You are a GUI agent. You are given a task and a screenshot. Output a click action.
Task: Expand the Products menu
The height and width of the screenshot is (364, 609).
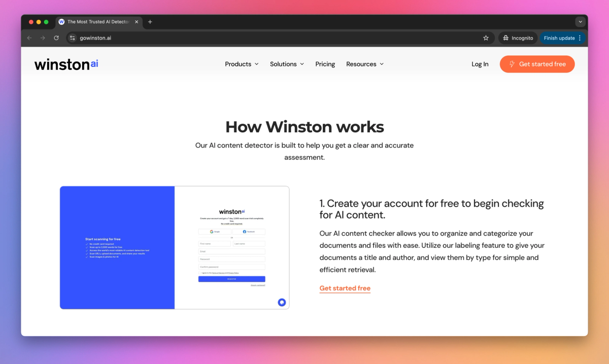[x=242, y=64]
